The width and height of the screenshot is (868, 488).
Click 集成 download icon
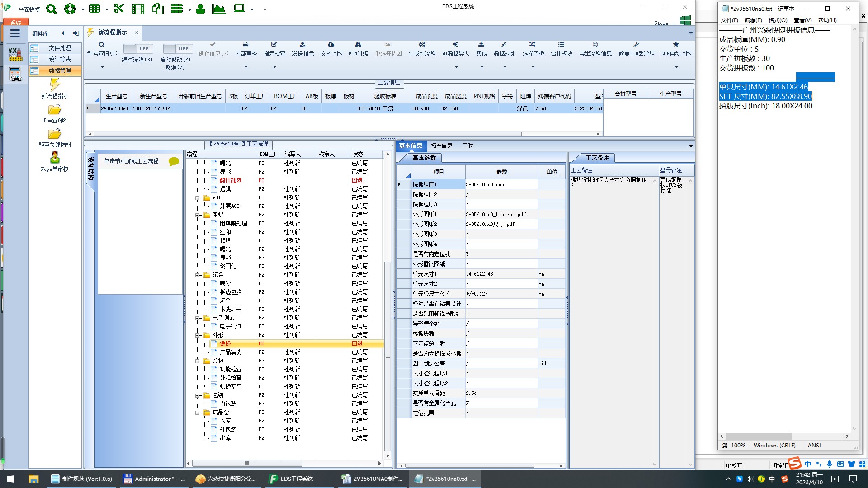[x=481, y=45]
